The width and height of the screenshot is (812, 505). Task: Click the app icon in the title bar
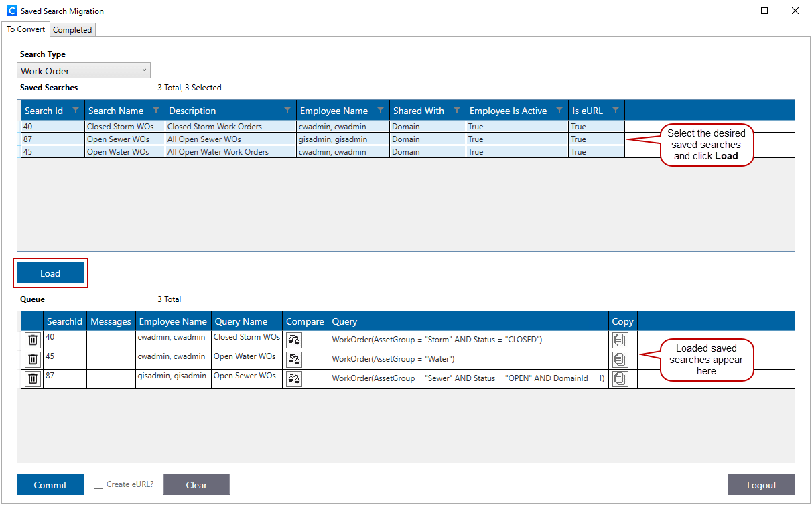click(x=11, y=11)
